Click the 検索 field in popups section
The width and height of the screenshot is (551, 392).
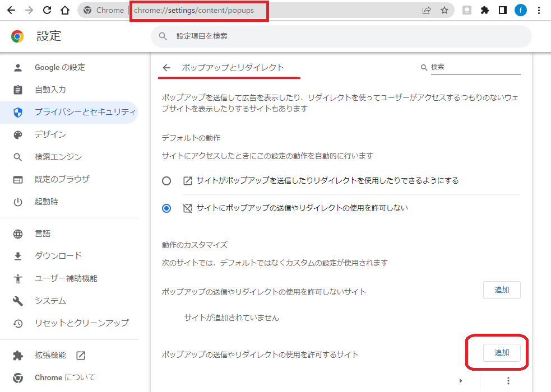475,67
